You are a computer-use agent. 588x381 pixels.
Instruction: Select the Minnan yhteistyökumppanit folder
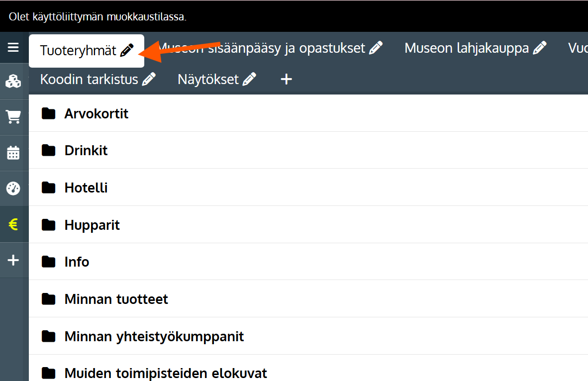coord(154,336)
